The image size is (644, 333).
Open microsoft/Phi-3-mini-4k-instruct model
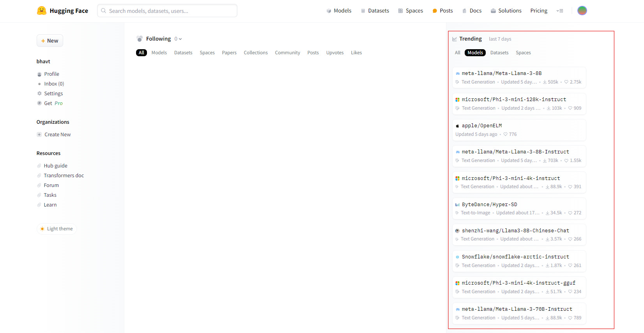click(x=519, y=182)
